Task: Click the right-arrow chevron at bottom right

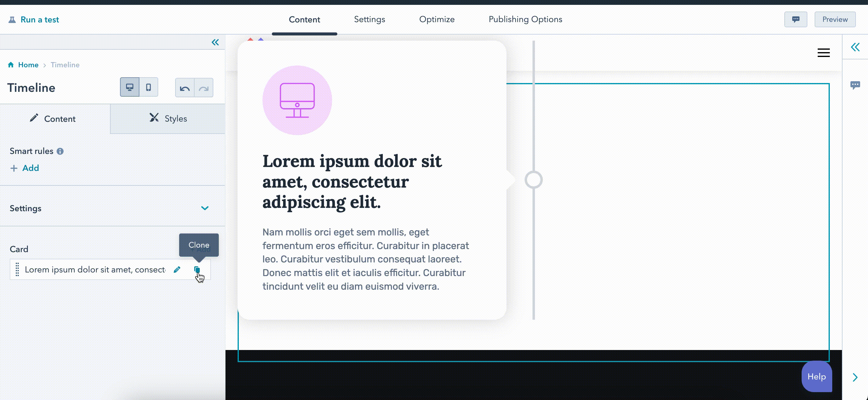Action: (855, 377)
